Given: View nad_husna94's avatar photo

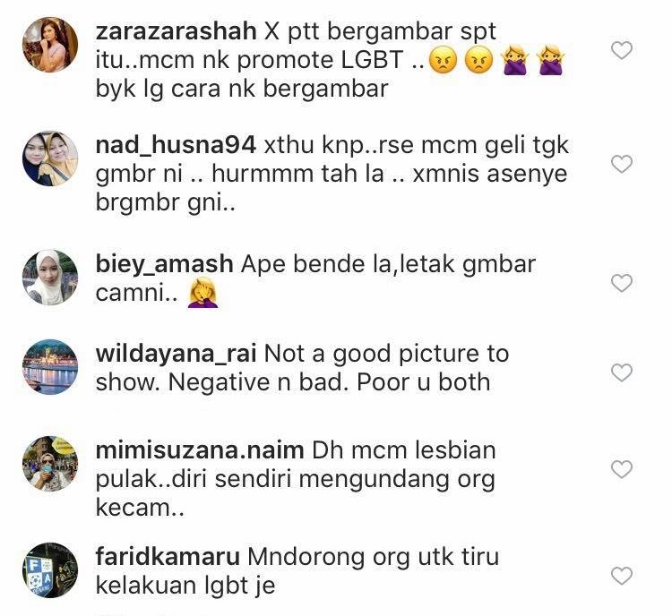Looking at the screenshot, I should point(50,158).
